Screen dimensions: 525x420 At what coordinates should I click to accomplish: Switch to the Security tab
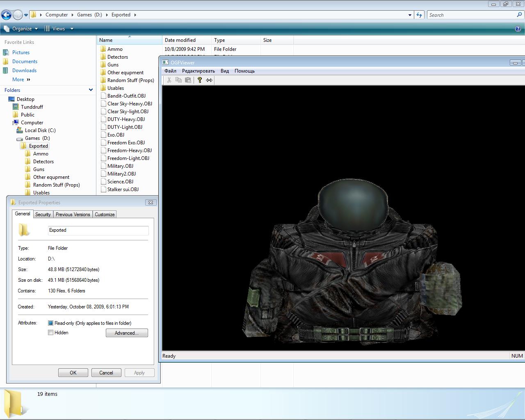click(x=43, y=215)
